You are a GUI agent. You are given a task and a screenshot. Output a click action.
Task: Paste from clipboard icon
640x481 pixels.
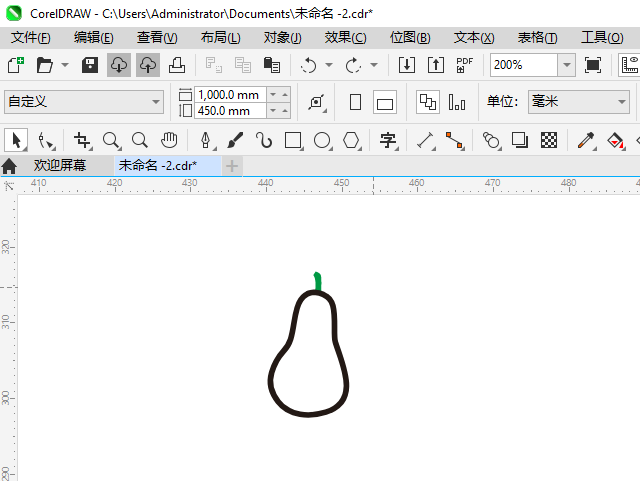point(271,65)
